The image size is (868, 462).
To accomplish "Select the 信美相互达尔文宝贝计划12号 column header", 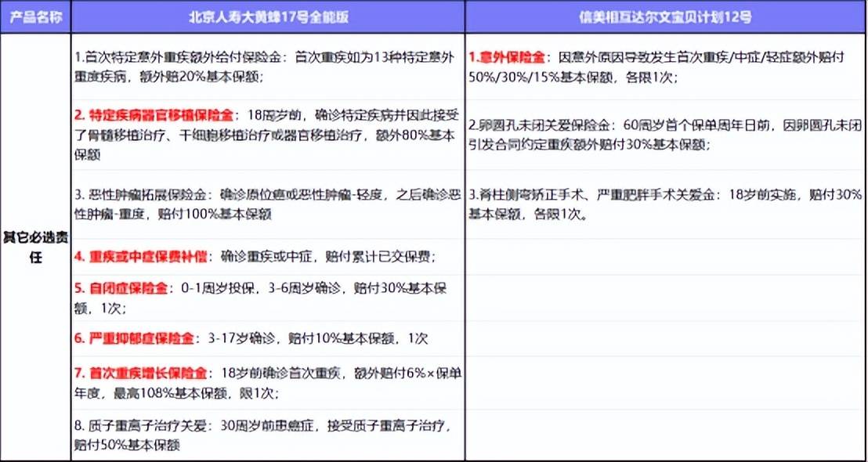I will click(x=666, y=16).
